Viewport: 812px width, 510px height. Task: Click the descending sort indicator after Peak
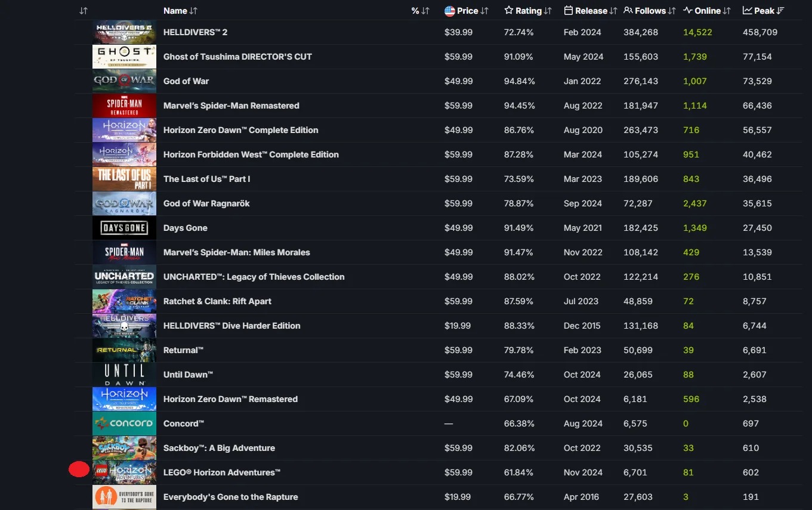pos(780,11)
